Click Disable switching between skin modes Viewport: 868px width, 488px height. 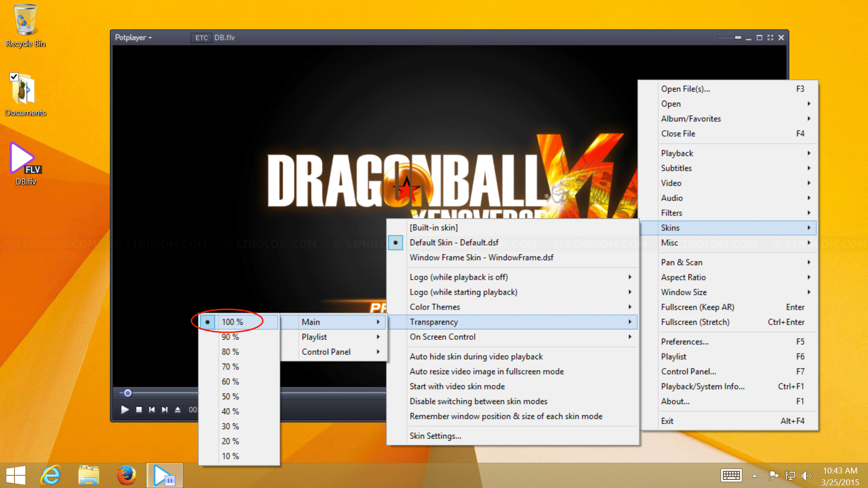(x=513, y=401)
